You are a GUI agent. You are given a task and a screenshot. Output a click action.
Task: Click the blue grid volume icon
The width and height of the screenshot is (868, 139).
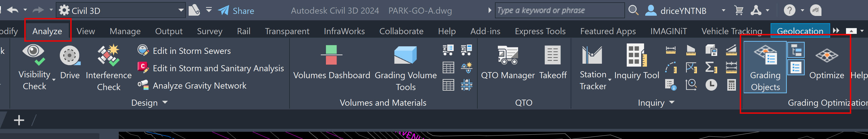tap(466, 85)
